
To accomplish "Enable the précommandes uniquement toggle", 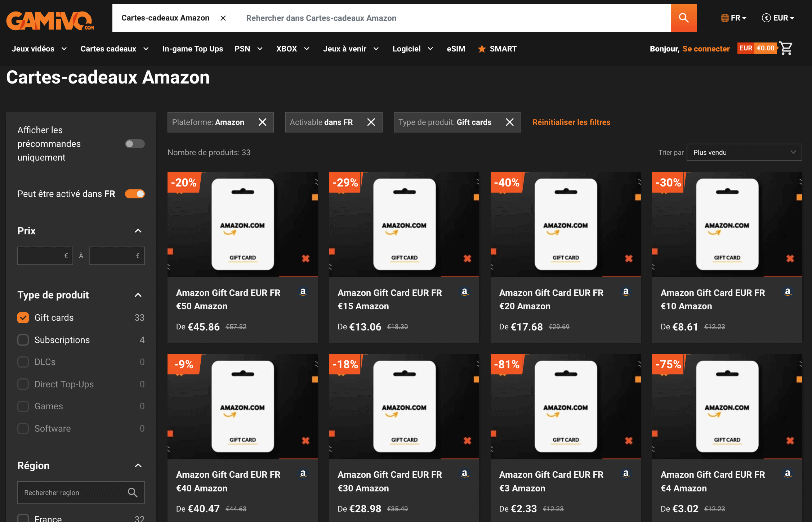I will click(x=135, y=144).
